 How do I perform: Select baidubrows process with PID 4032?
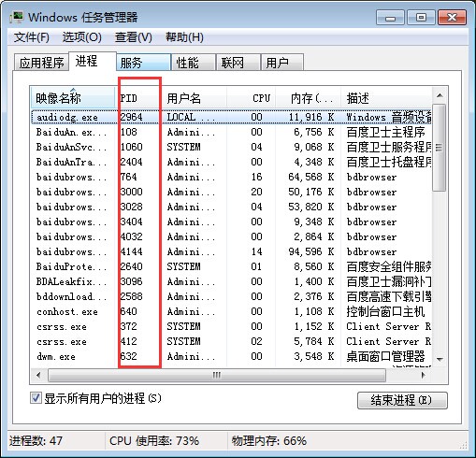231,236
